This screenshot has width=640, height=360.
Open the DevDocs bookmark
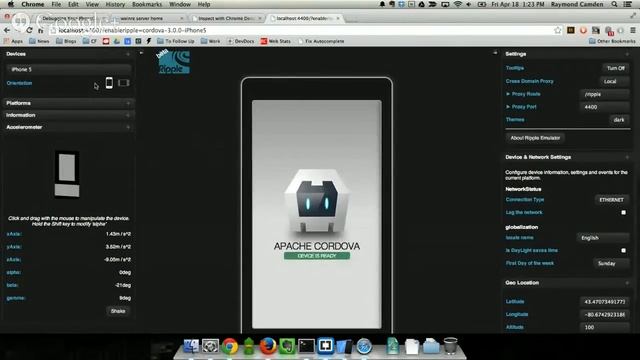coord(241,41)
